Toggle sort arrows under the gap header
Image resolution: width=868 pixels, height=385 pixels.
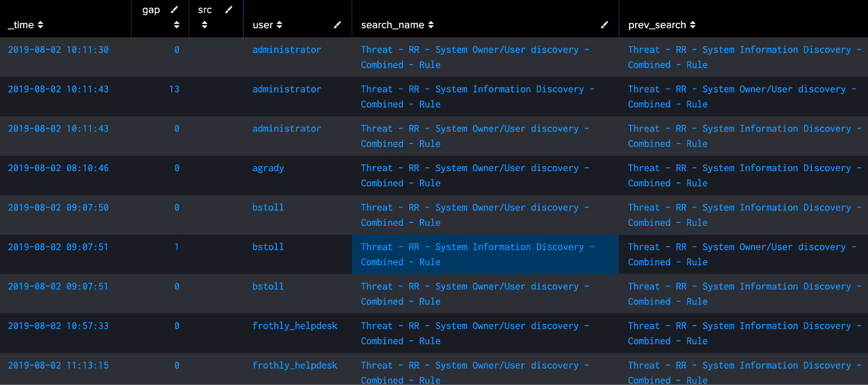click(176, 25)
